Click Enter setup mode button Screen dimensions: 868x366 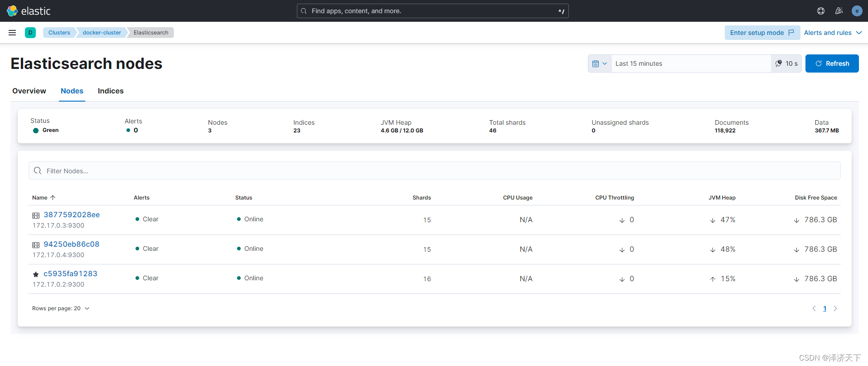point(762,33)
